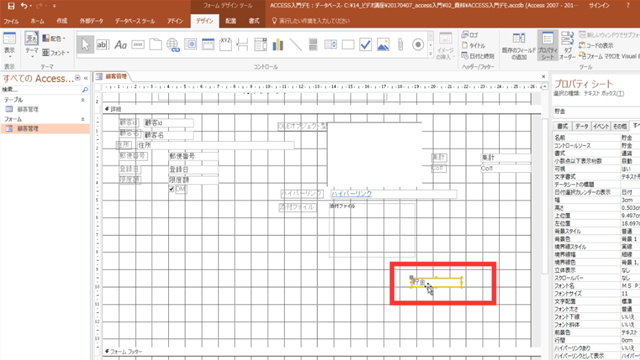Select the label (Aa) control tool
The width and height of the screenshot is (640, 360).
pos(120,44)
